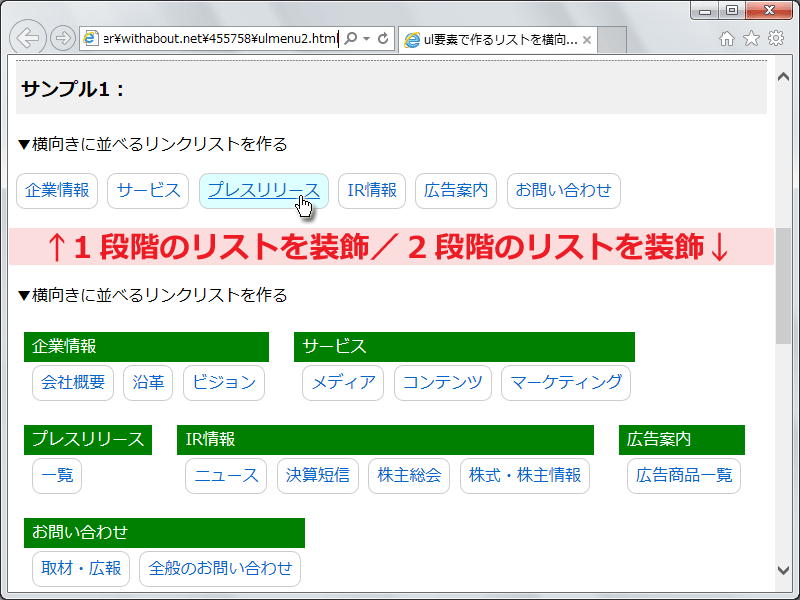Open the browser Home page icon
The width and height of the screenshot is (800, 600).
pyautogui.click(x=727, y=36)
